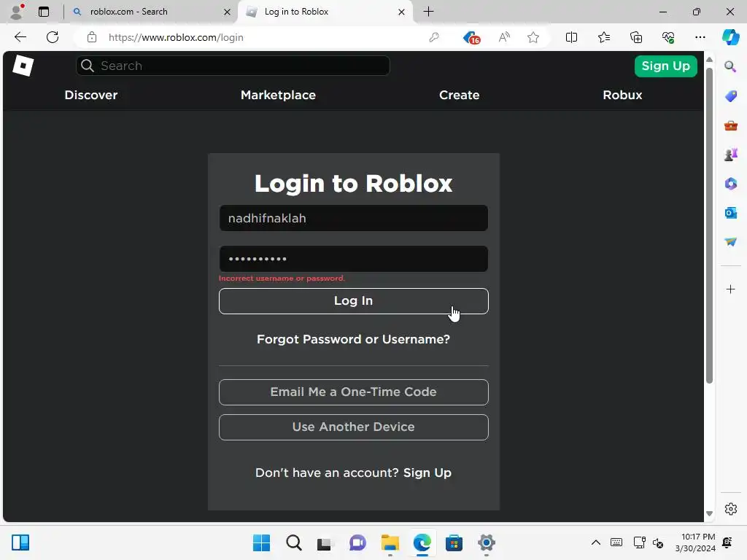Open Browser essentials heart icon

pyautogui.click(x=668, y=37)
